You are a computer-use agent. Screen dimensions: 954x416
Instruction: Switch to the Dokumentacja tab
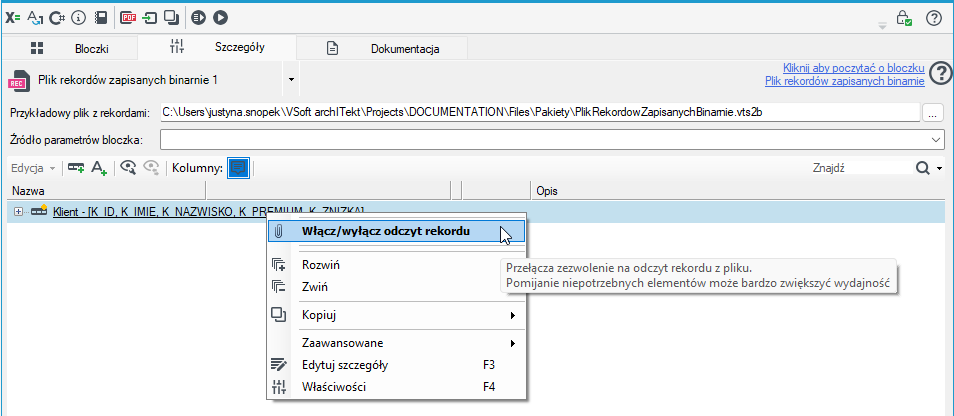point(382,49)
